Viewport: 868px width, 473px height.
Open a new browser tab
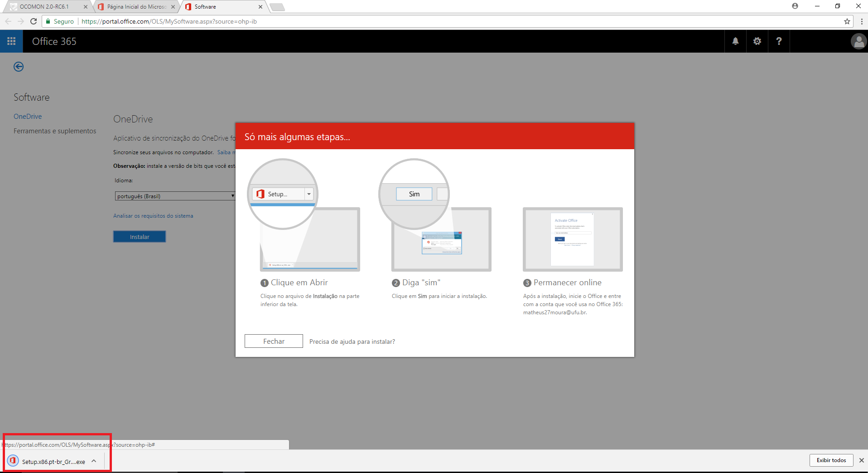[277, 7]
